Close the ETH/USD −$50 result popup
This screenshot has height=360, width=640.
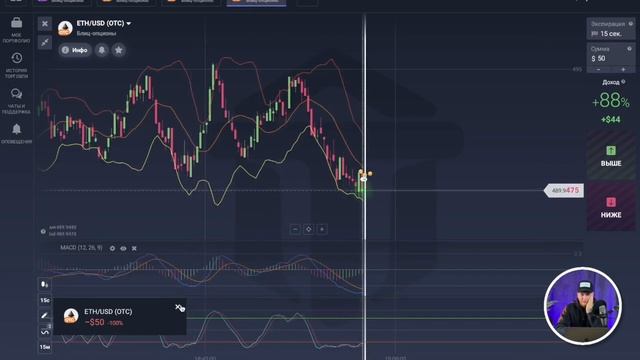(178, 307)
